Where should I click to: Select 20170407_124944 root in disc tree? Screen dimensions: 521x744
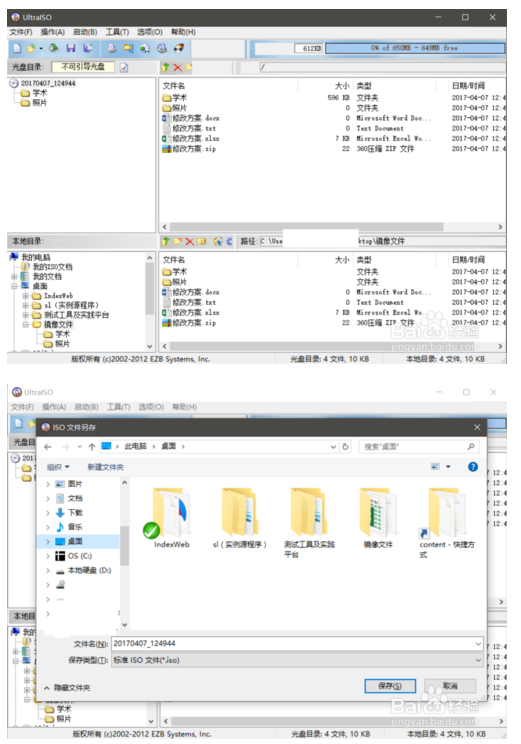click(48, 83)
